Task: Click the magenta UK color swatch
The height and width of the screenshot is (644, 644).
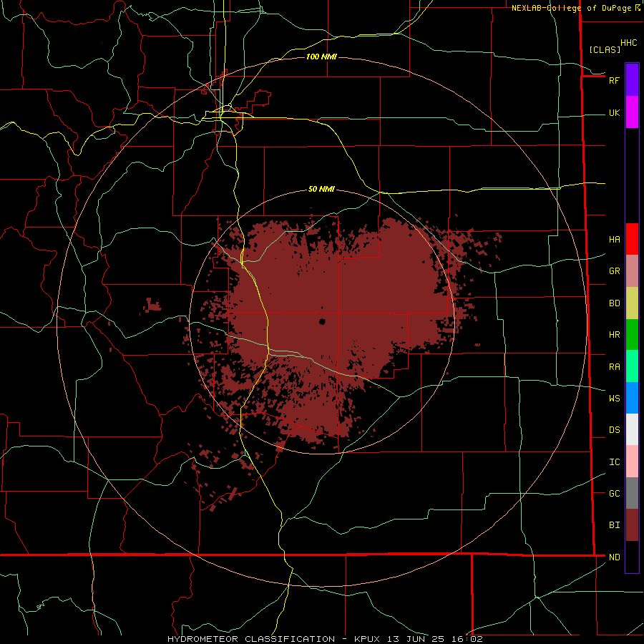Action: [632, 112]
